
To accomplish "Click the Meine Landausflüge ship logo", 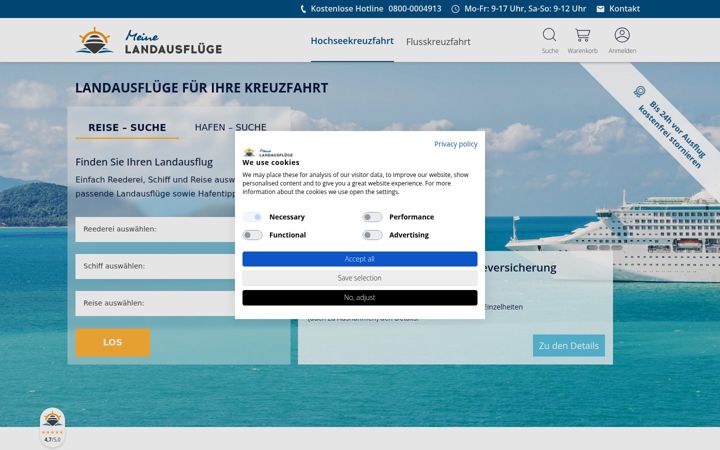I will pos(94,41).
